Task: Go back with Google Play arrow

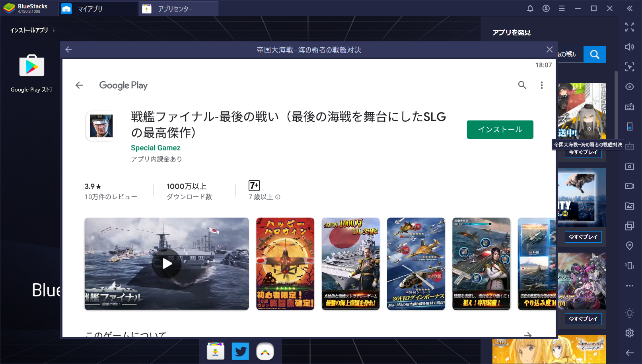Action: pos(79,85)
